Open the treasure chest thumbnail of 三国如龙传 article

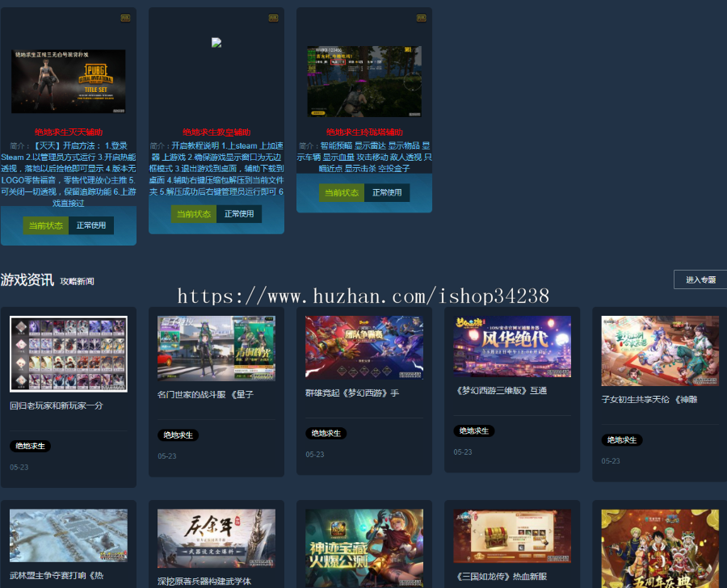coord(512,536)
